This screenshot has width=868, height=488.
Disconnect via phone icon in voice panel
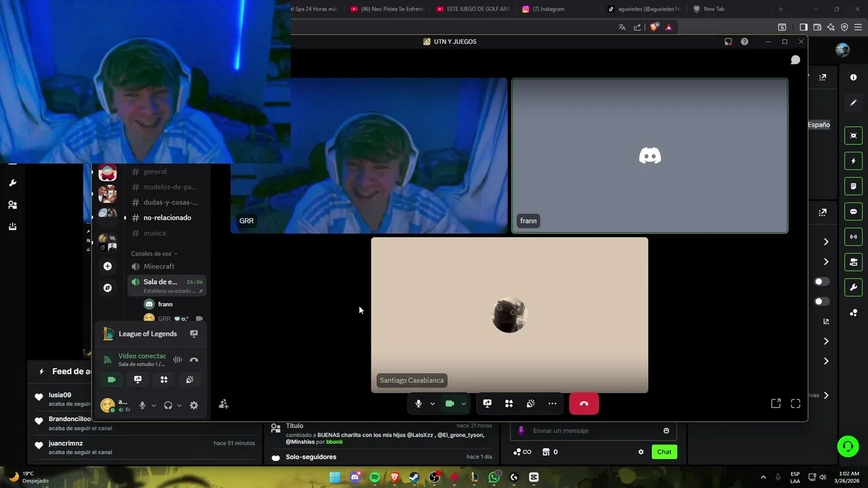click(194, 360)
